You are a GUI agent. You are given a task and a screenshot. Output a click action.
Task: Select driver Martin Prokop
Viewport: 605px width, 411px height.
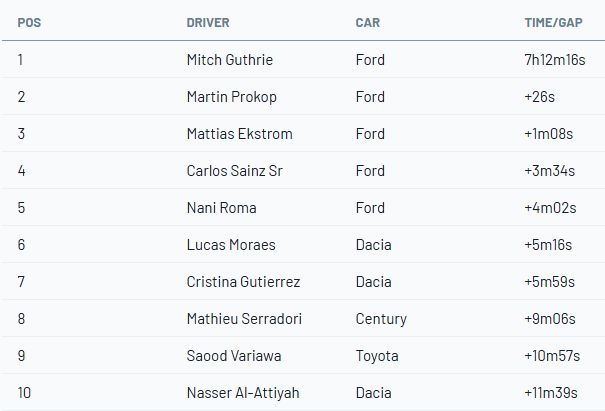coord(229,97)
